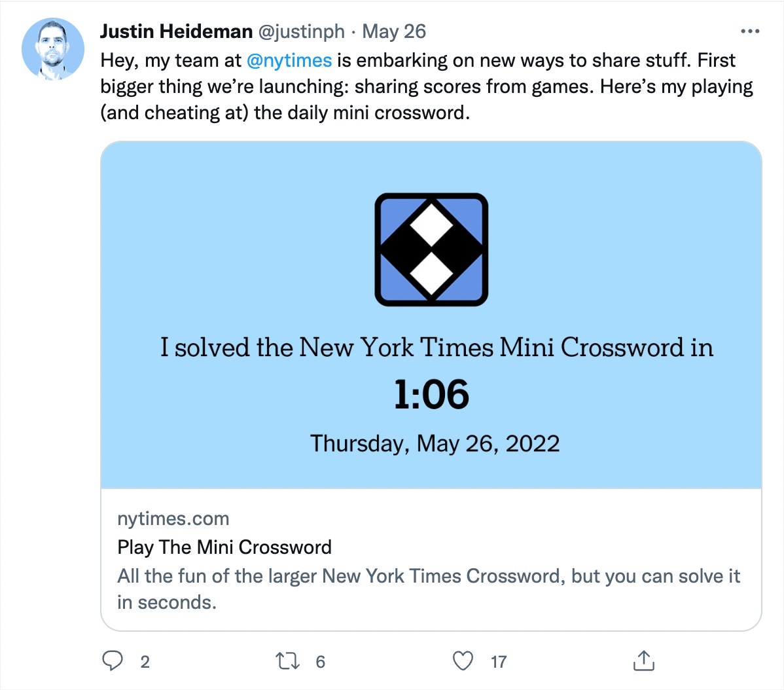Open the share upload menu
The width and height of the screenshot is (784, 690).
(644, 661)
